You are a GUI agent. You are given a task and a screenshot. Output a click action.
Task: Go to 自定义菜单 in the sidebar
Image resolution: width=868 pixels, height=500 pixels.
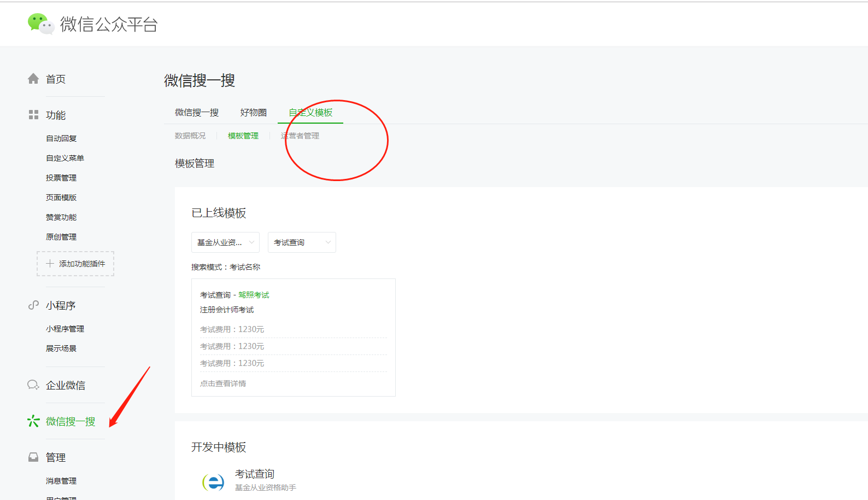pyautogui.click(x=65, y=158)
